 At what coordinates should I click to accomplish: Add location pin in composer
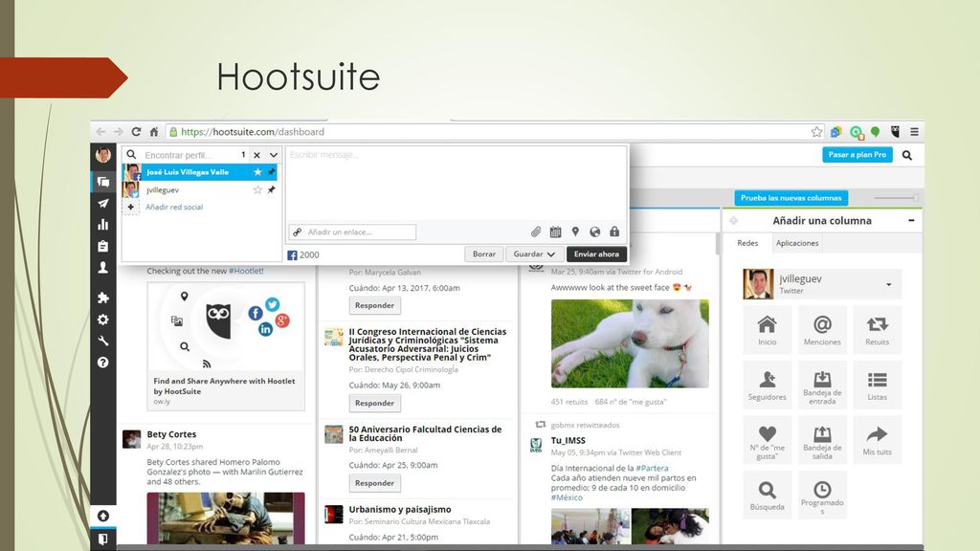[575, 231]
